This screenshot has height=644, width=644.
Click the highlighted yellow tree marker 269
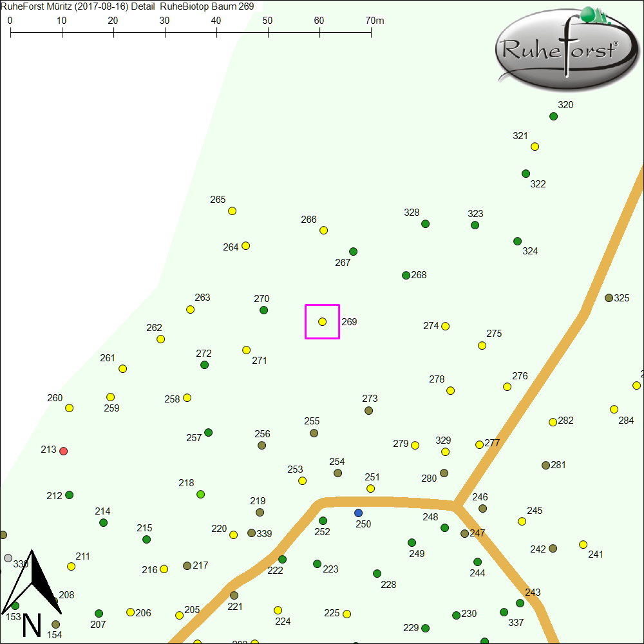coord(323,321)
